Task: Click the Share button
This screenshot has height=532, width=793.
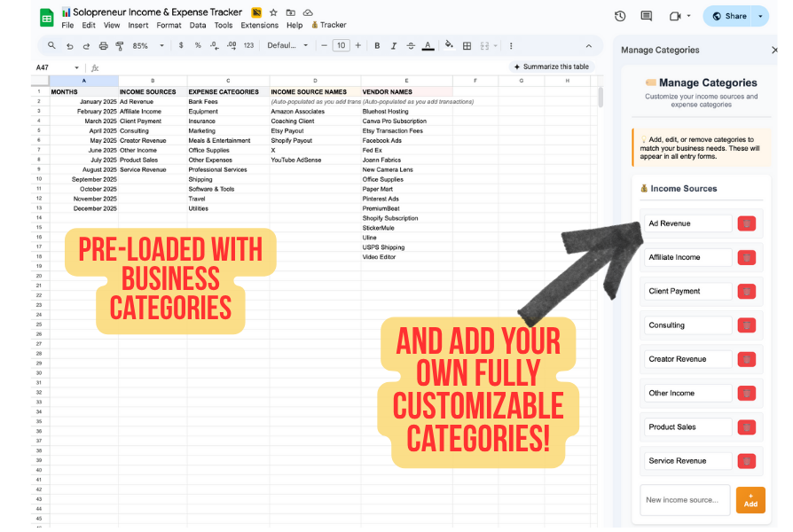Action: pos(729,16)
